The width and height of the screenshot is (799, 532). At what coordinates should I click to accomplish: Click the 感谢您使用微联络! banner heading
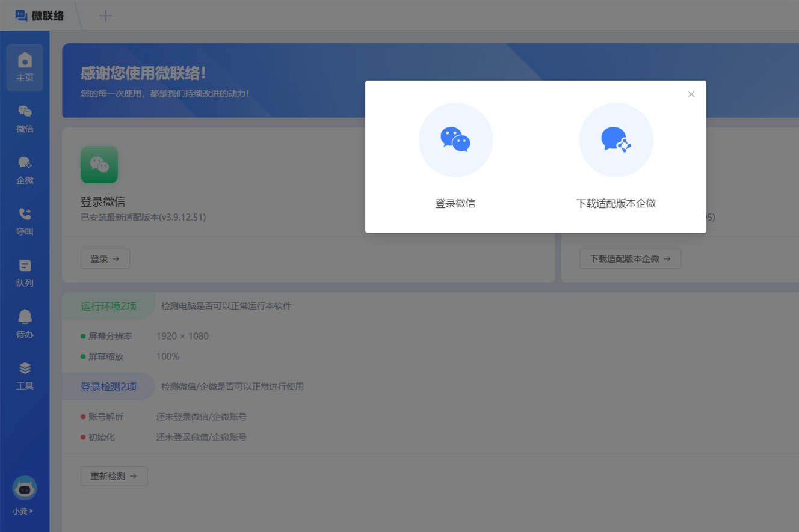coord(144,73)
